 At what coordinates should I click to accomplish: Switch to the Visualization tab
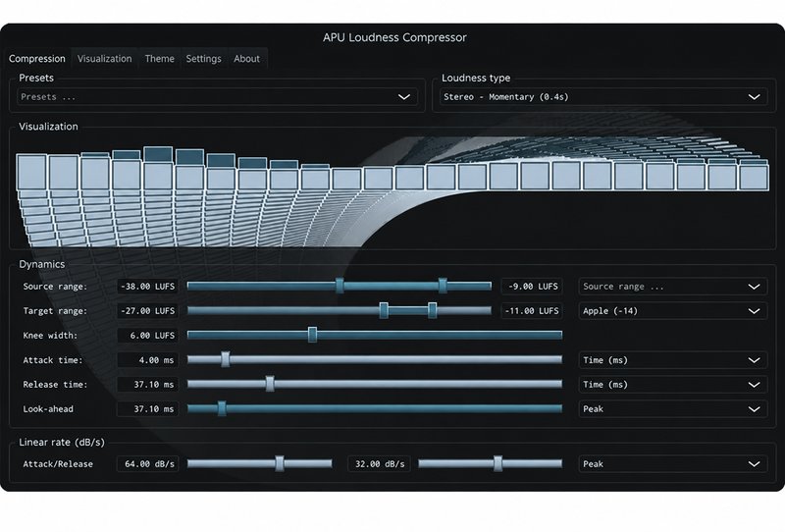(x=104, y=59)
